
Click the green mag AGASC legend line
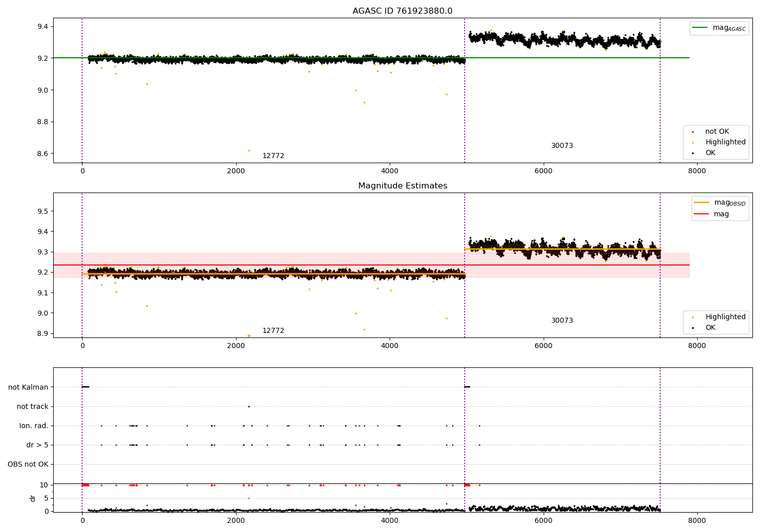700,28
